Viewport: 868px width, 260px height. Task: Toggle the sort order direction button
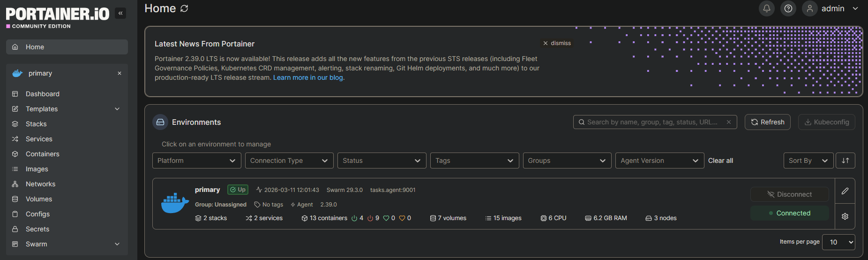tap(845, 161)
